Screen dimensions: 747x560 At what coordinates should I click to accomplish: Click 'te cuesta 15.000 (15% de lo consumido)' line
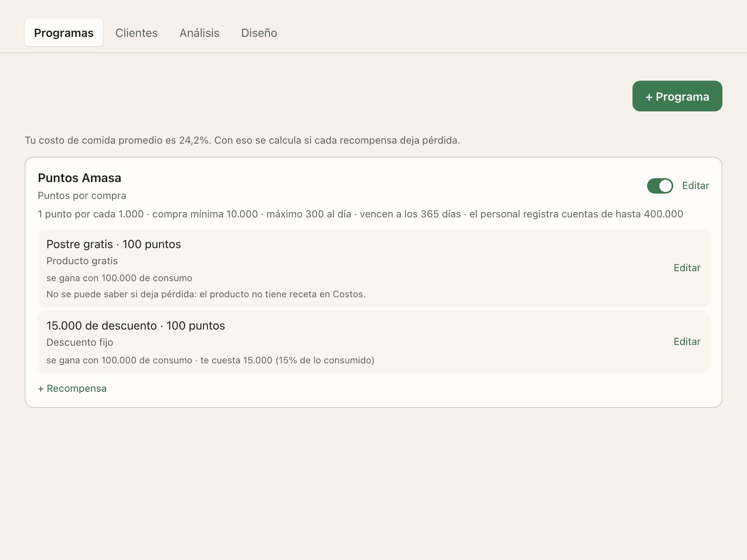point(287,360)
